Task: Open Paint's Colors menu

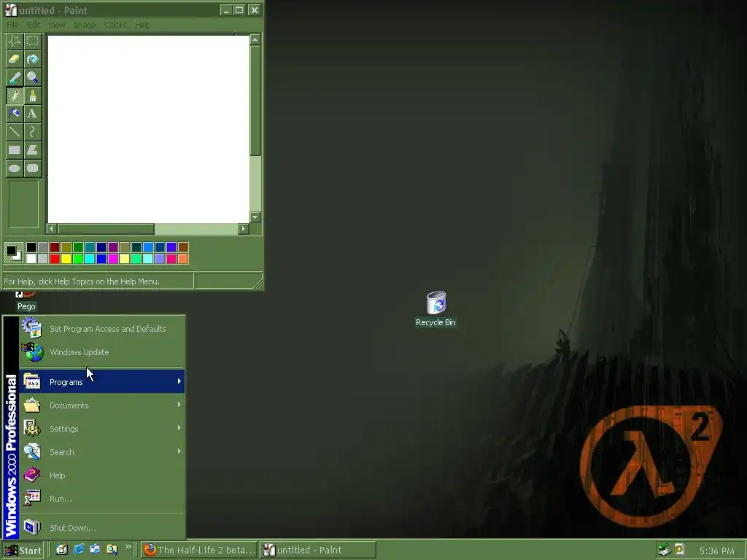Action: click(x=115, y=25)
